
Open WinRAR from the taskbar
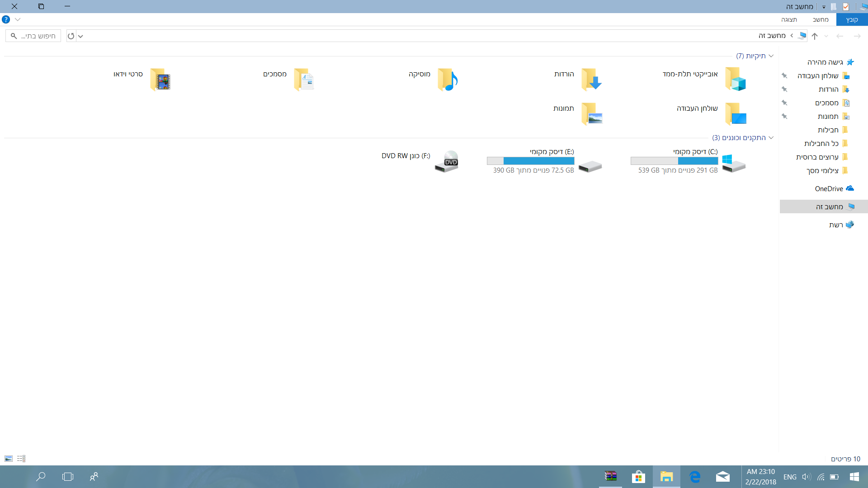pos(611,477)
